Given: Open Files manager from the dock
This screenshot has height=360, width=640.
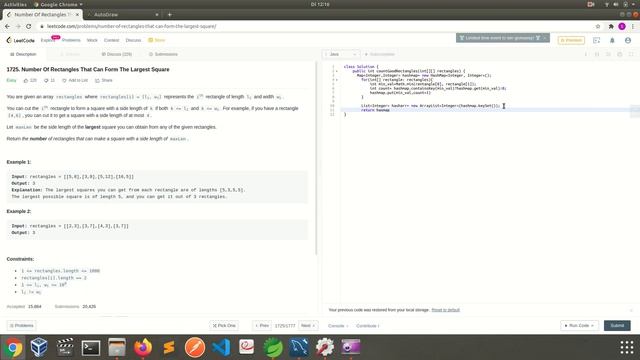Looking at the screenshot, I should point(117,348).
